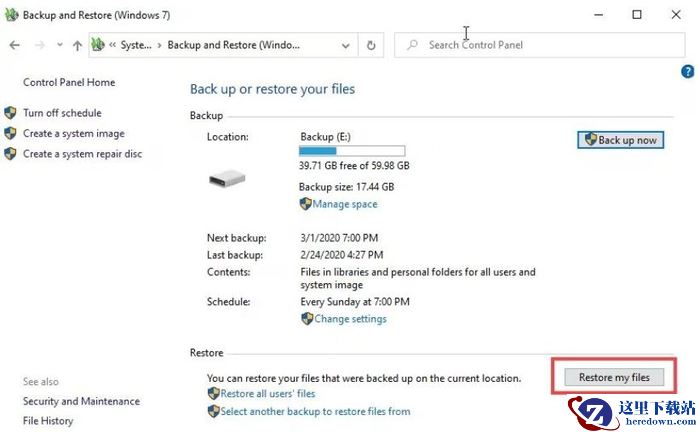Image resolution: width=700 pixels, height=432 pixels.
Task: Open recent locations dropdown arrow
Action: pyautogui.click(x=59, y=45)
